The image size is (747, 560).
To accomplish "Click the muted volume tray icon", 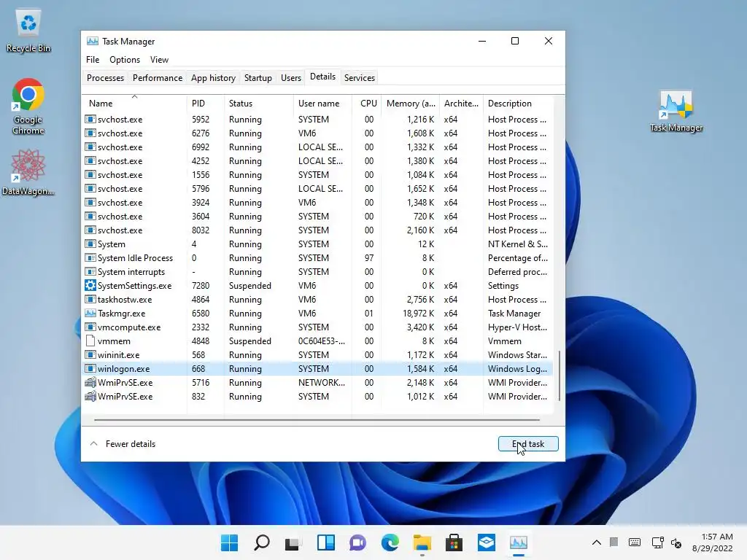I will coord(676,542).
